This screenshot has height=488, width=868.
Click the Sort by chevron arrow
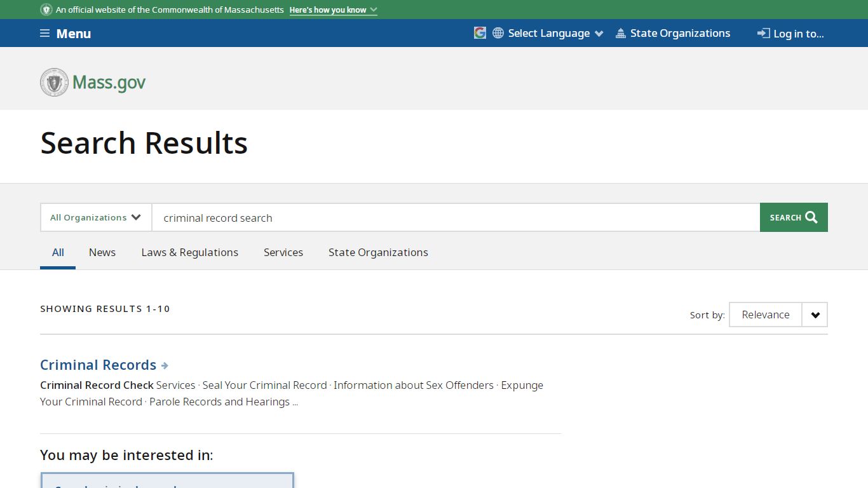[x=815, y=315]
